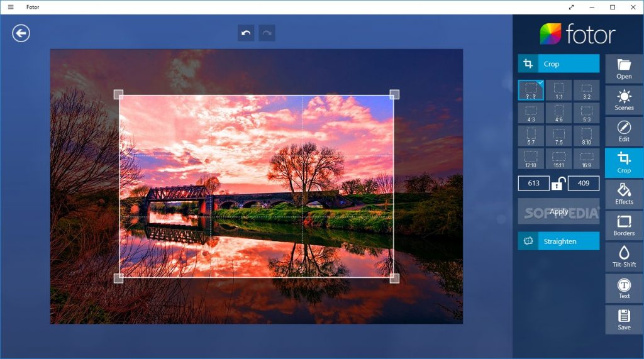This screenshot has width=644, height=359.
Task: Select the 7:5 crop ratio
Action: pos(558,136)
